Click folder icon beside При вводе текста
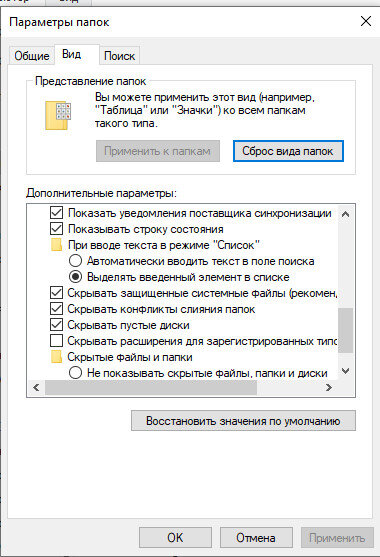The height and width of the screenshot is (557, 380). 56,245
